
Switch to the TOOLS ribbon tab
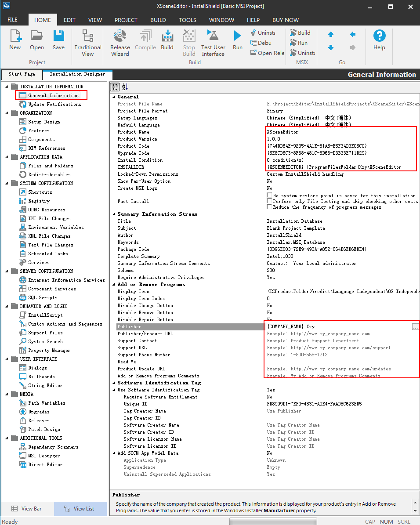point(188,20)
